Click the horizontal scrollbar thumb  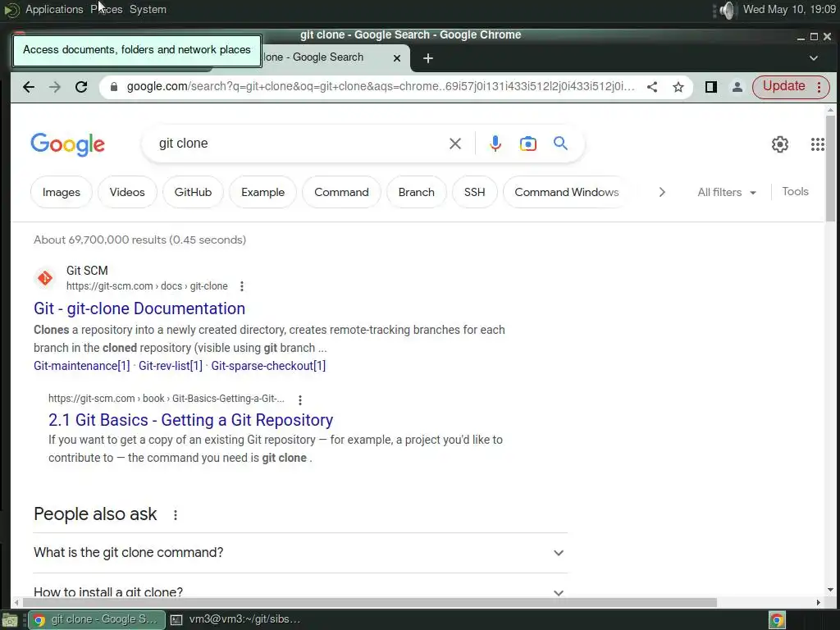pyautogui.click(x=368, y=603)
